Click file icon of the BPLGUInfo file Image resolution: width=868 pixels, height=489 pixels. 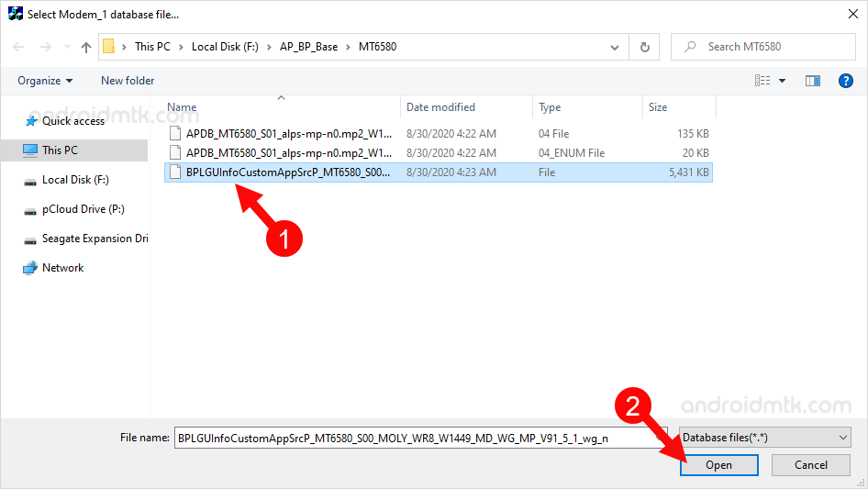(x=175, y=172)
